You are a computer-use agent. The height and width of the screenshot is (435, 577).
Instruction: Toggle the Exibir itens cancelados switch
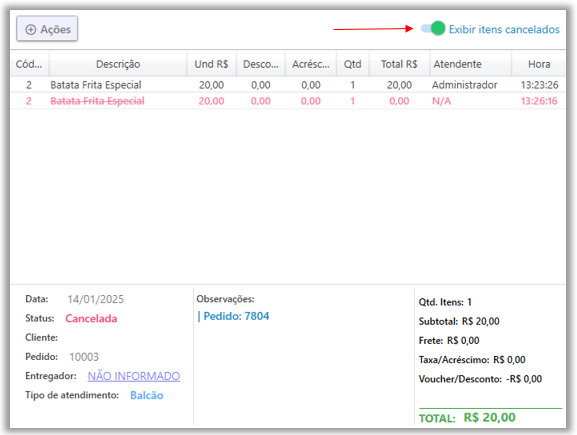point(433,28)
